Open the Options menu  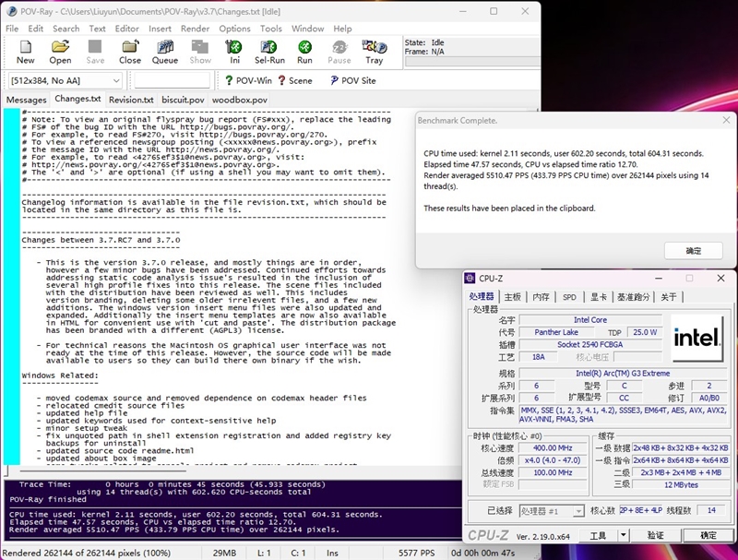(234, 29)
